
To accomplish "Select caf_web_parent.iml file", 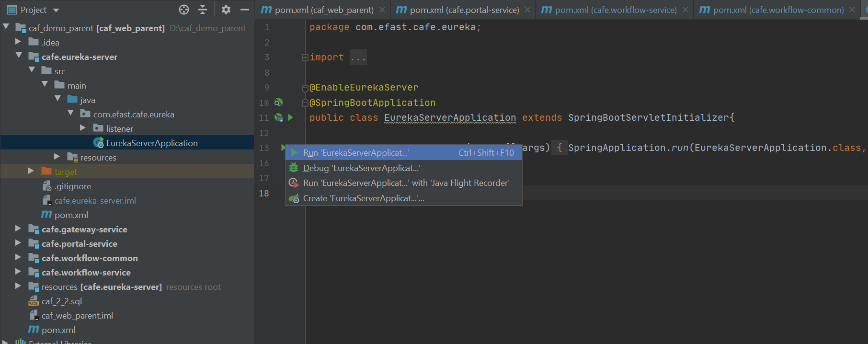I will pyautogui.click(x=127, y=315).
